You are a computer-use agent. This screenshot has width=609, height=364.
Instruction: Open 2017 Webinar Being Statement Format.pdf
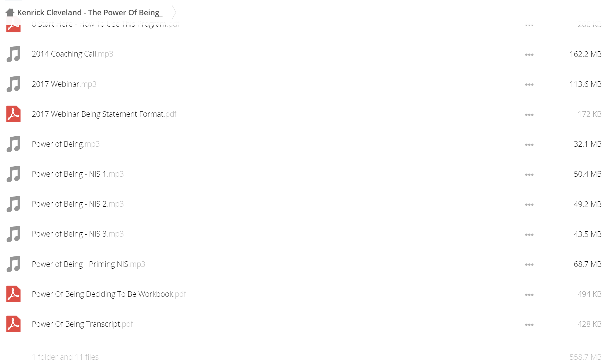tap(104, 114)
